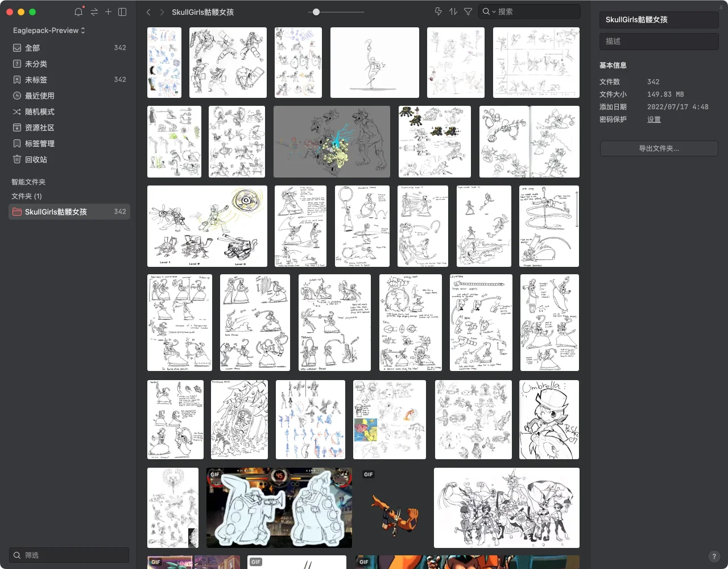The image size is (728, 569).
Task: Toggle 随机模式 random mode
Action: tap(39, 112)
